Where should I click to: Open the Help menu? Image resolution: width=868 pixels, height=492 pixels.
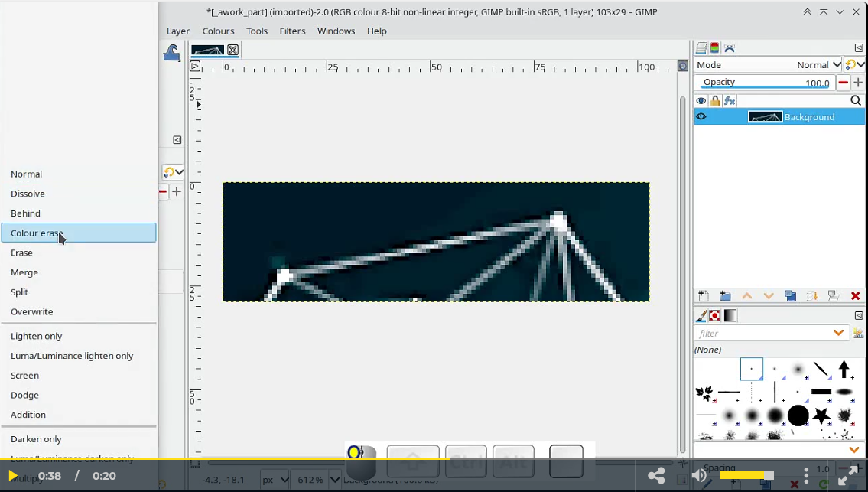[x=376, y=31]
